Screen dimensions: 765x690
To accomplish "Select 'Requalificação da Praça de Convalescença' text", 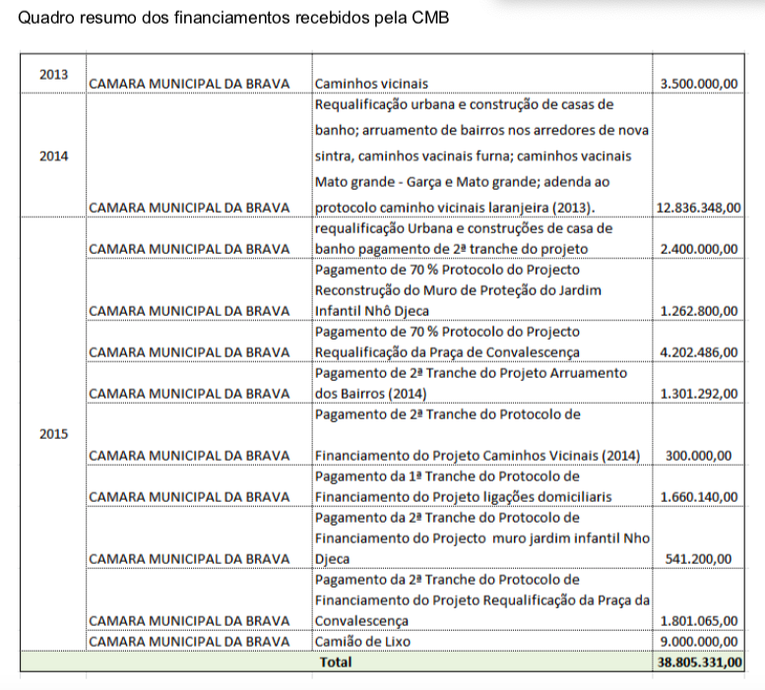I will tap(447, 352).
